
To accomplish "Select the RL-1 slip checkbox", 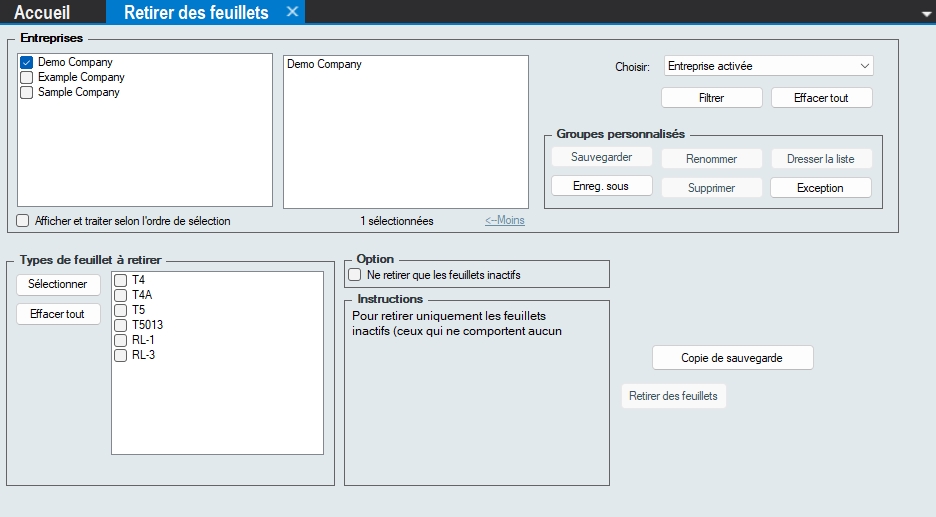I will tap(120, 340).
